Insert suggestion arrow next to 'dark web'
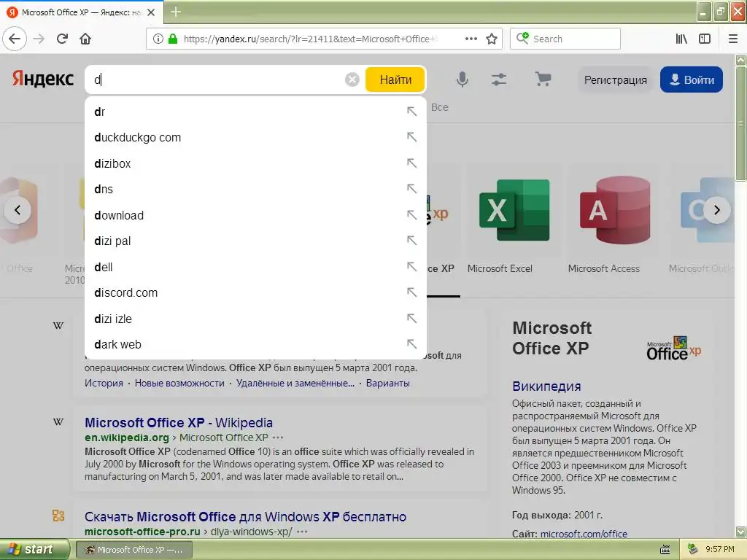 coord(411,344)
